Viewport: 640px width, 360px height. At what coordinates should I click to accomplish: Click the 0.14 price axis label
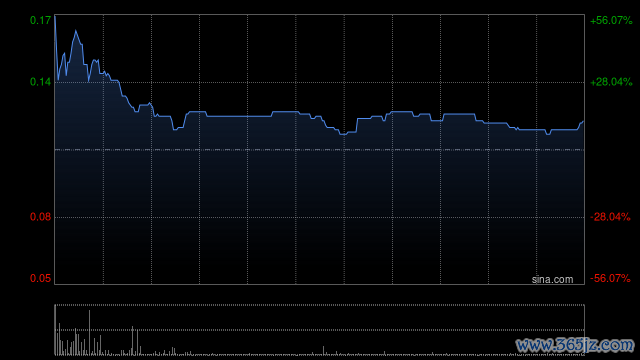(x=40, y=82)
